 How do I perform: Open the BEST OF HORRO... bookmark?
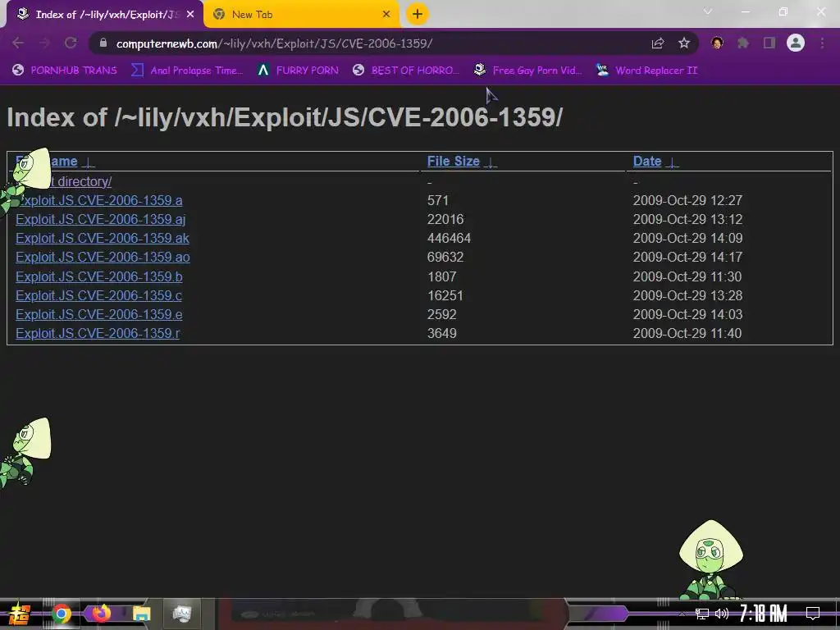pyautogui.click(x=406, y=71)
